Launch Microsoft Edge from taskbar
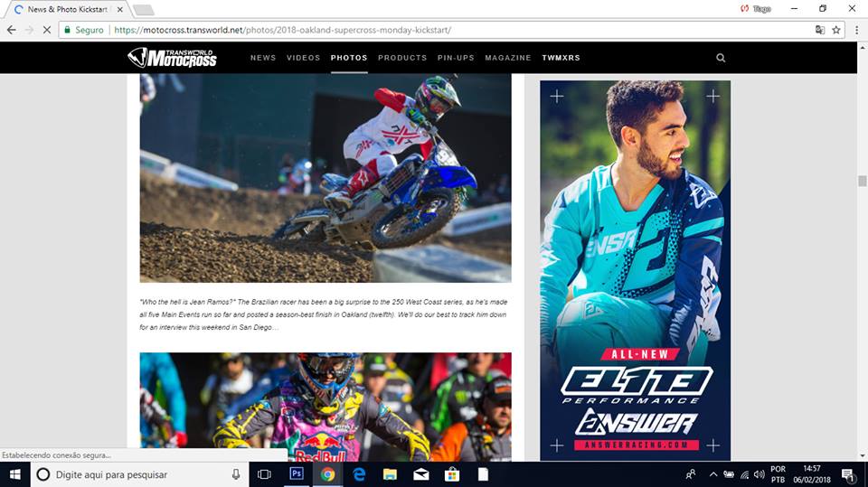 tap(359, 474)
